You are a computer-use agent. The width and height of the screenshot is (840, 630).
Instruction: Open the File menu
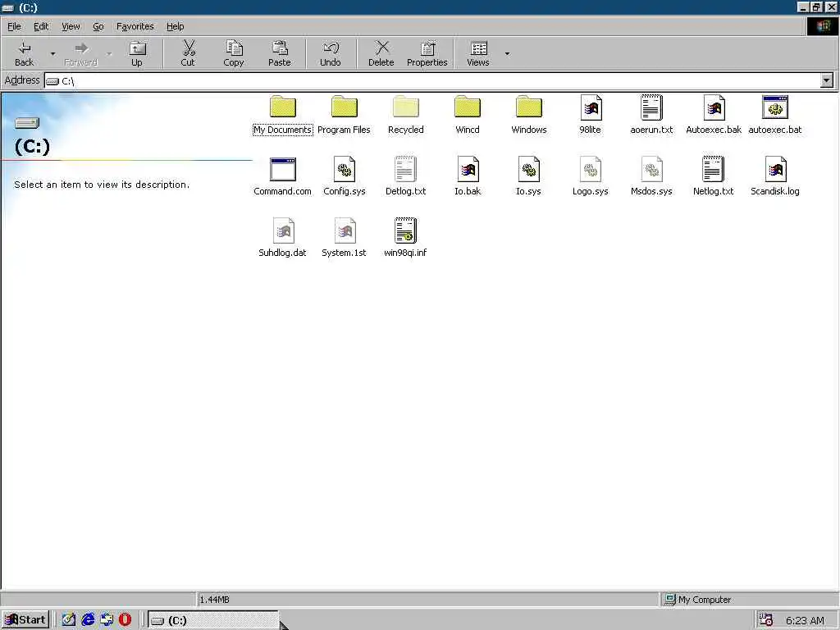point(15,26)
